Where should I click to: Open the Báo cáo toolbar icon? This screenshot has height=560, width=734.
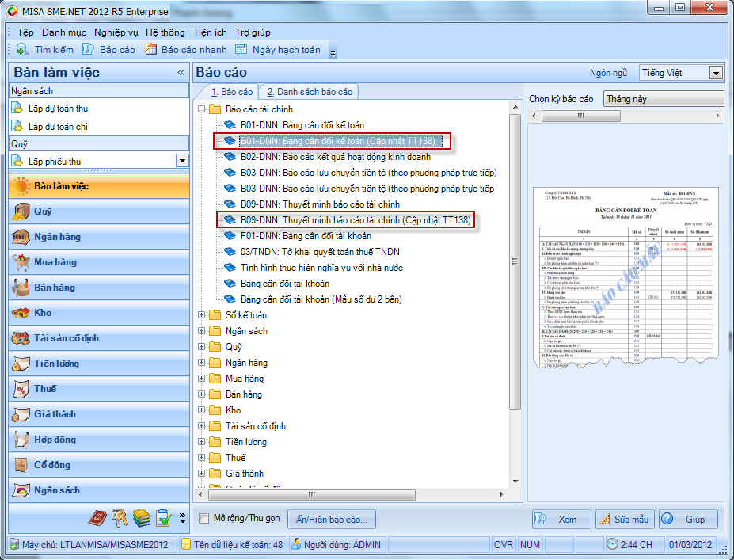pos(88,49)
